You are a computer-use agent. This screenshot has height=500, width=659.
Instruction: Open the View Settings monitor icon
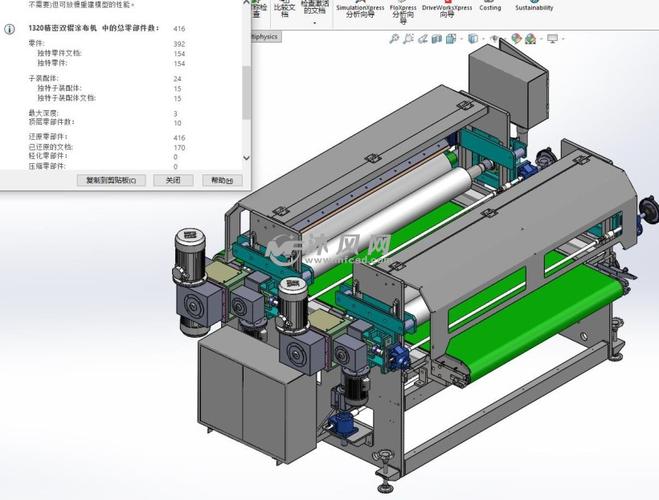tap(552, 39)
